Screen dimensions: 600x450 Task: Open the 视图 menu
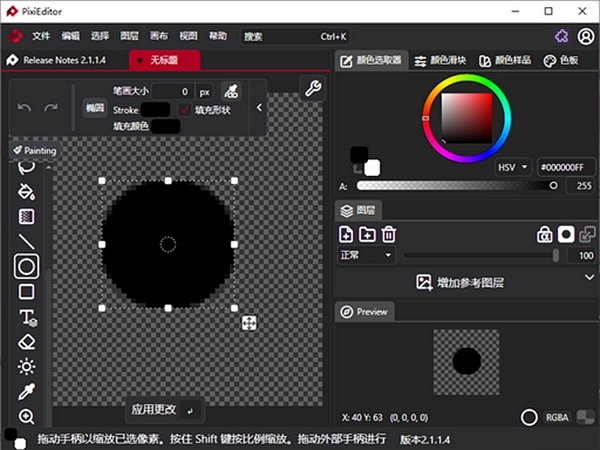(x=188, y=36)
